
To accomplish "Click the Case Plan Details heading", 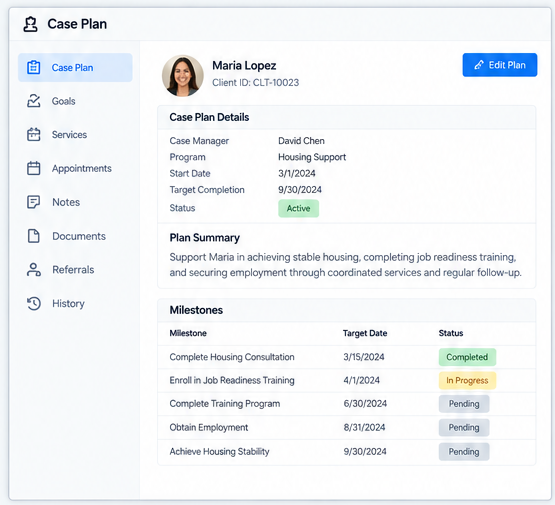I will (209, 117).
